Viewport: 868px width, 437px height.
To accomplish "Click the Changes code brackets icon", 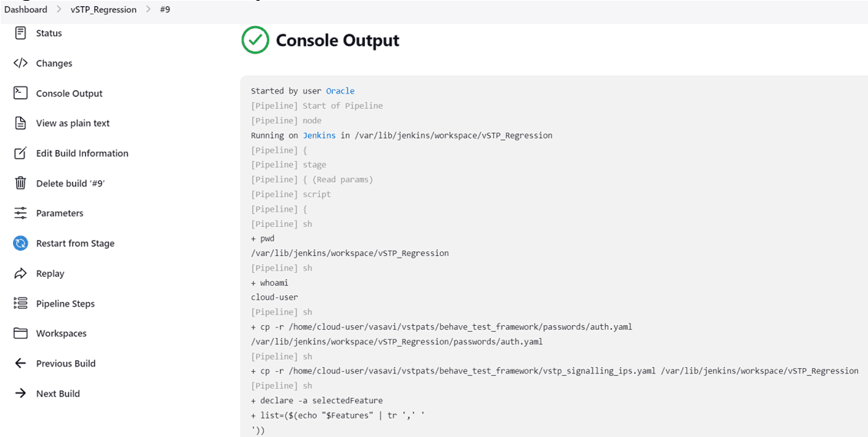I will point(21,63).
